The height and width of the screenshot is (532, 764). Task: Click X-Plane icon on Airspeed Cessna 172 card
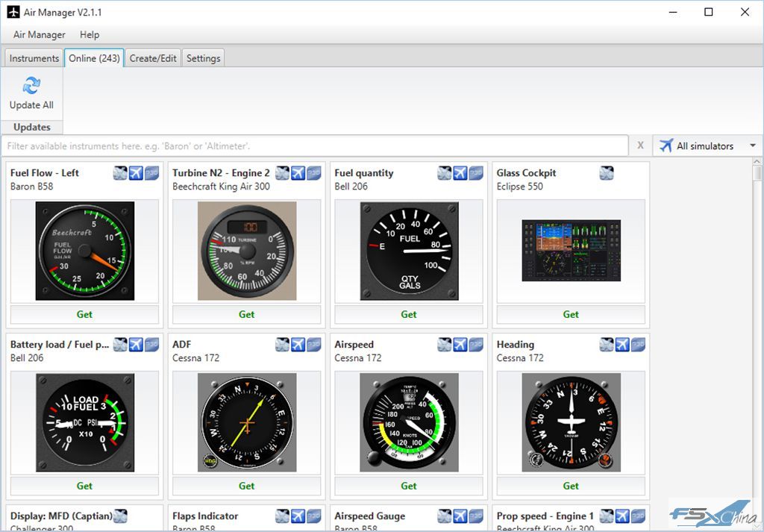(x=445, y=345)
